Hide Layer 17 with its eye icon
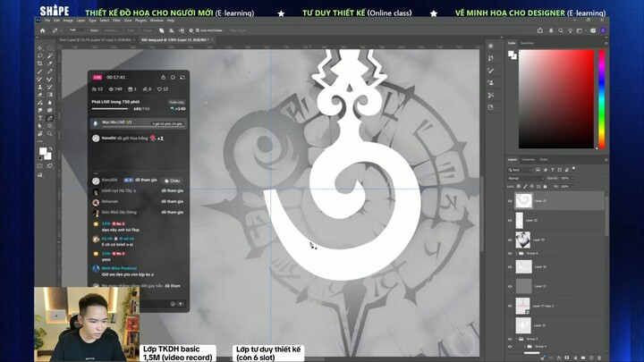 pos(510,286)
